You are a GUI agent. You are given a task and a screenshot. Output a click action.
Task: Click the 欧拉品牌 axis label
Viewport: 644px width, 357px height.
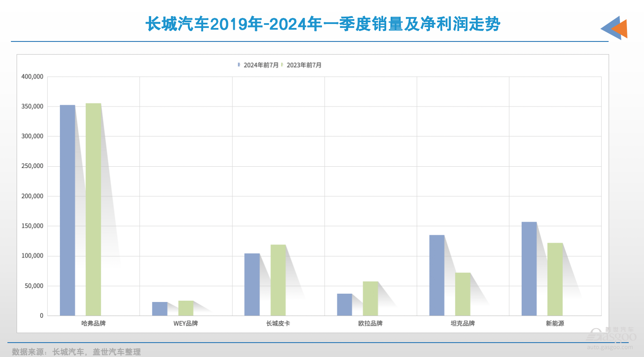370,323
